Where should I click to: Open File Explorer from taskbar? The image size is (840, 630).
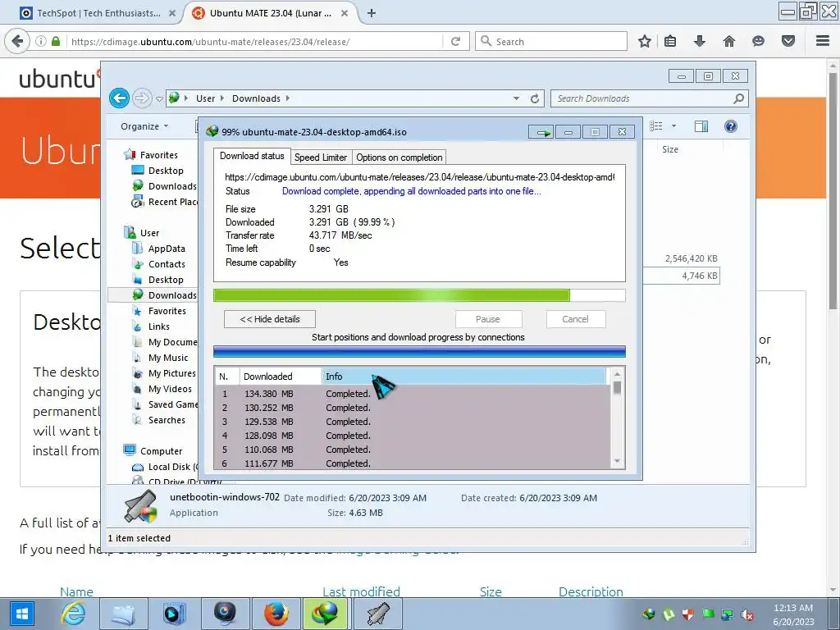tap(123, 614)
